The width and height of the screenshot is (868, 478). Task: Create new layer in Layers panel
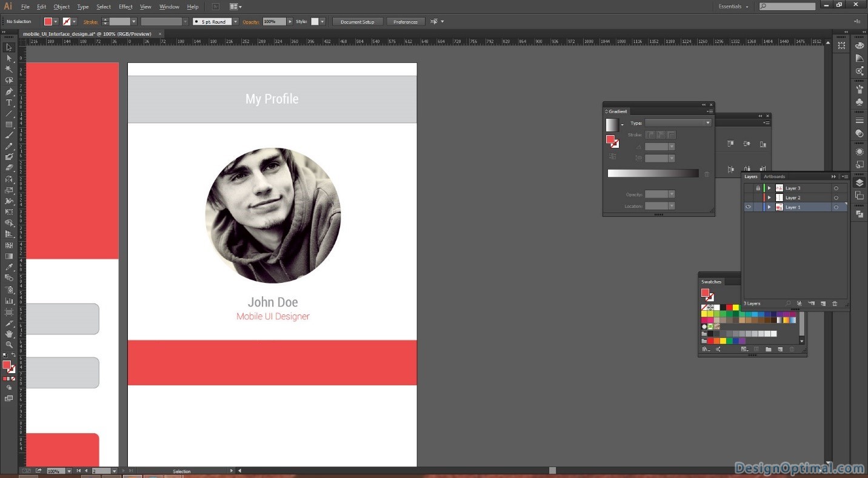pyautogui.click(x=823, y=304)
